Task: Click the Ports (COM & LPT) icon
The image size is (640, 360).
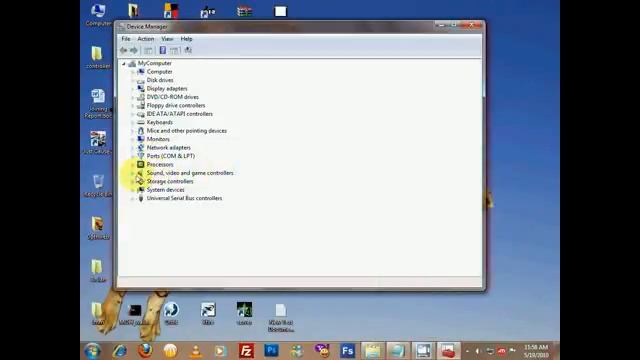Action: pos(141,156)
